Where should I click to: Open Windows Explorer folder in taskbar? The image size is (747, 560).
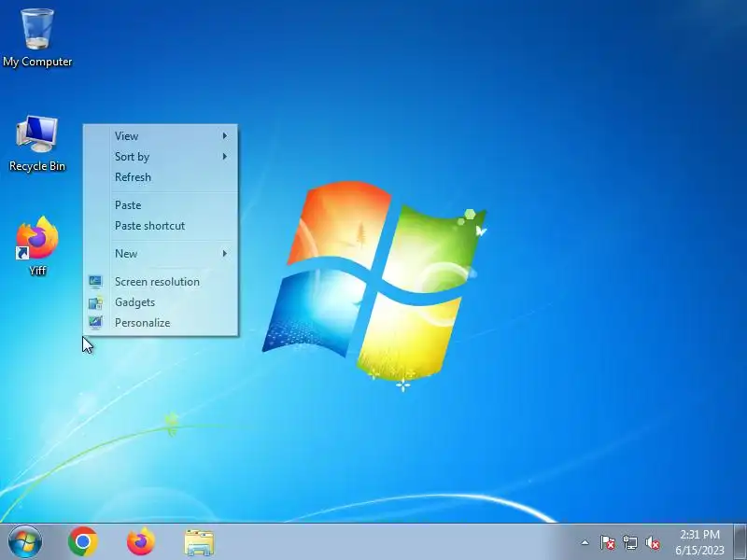click(199, 542)
